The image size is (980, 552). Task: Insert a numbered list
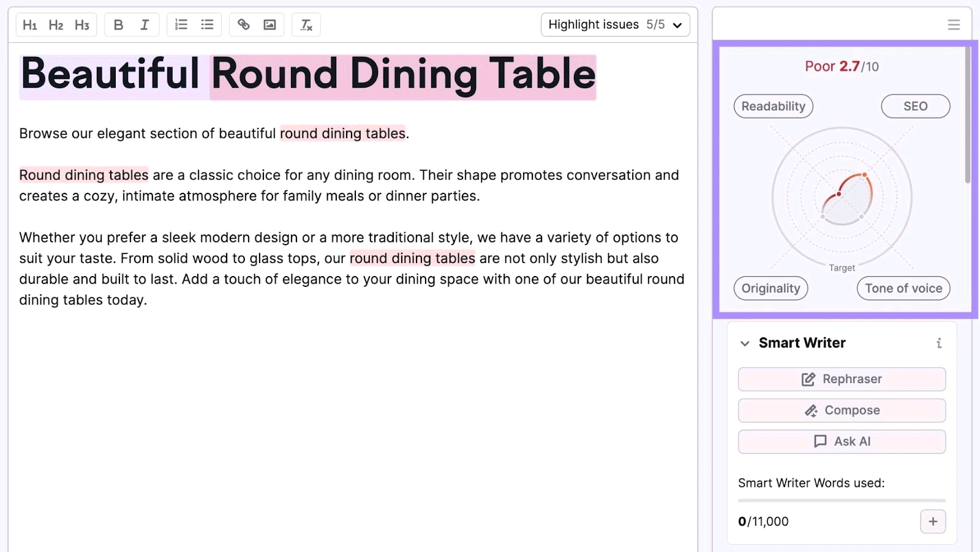181,25
